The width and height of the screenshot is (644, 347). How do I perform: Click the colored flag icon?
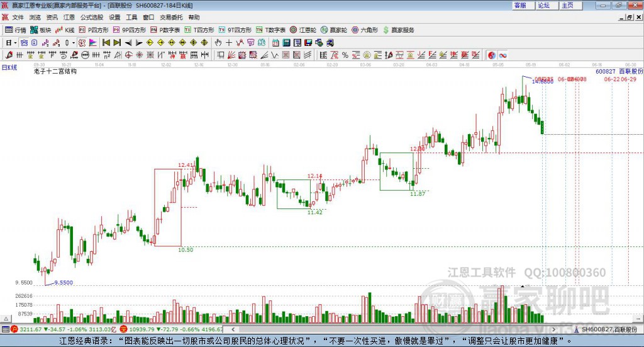(93, 43)
